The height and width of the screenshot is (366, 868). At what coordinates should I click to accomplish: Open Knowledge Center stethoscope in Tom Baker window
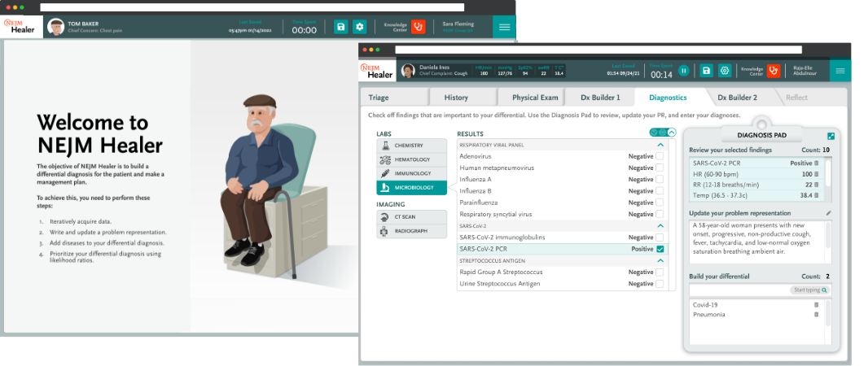click(419, 27)
